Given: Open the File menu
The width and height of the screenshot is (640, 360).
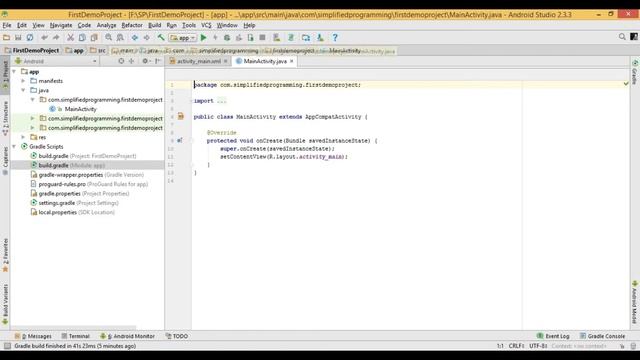Looking at the screenshot, I should 7,25.
